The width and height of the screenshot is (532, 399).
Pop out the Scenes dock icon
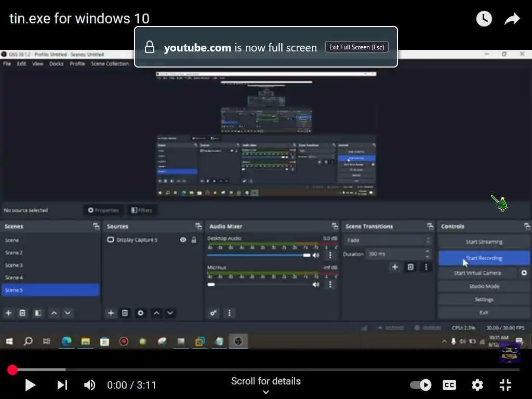pos(96,226)
